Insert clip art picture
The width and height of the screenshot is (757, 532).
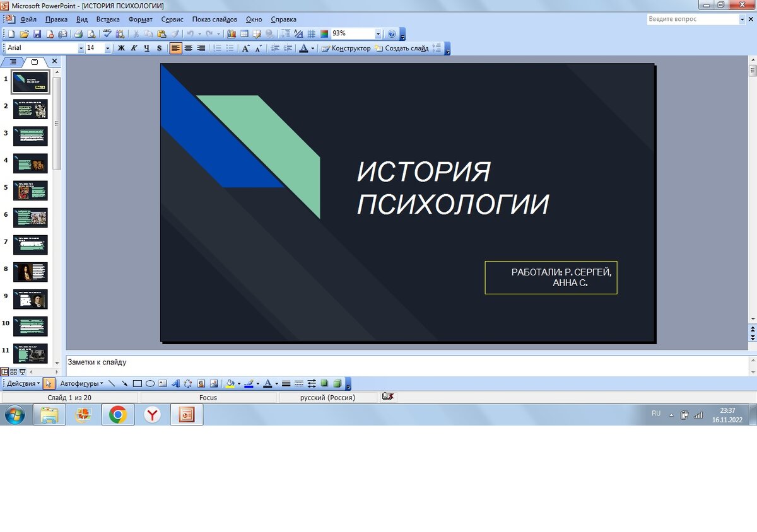(x=201, y=383)
